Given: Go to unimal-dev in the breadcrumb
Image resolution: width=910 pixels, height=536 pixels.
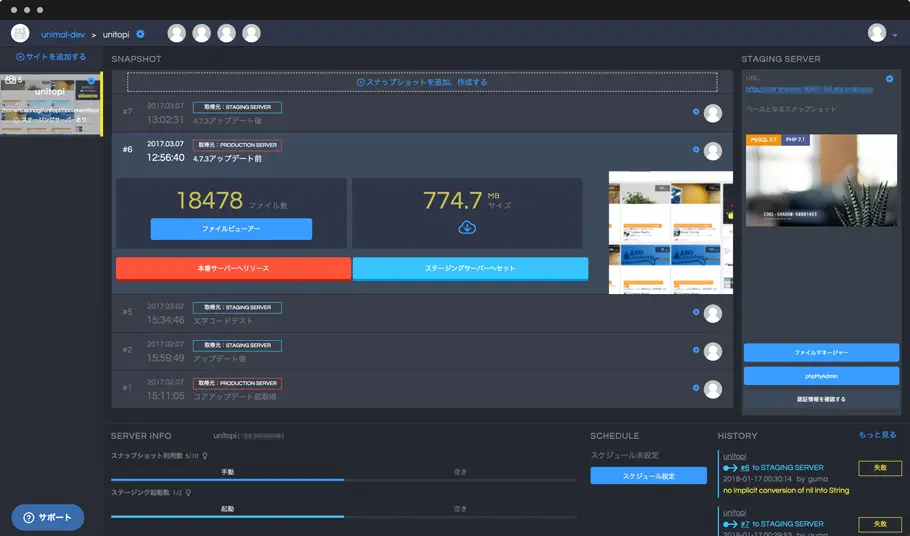Looking at the screenshot, I should coord(62,34).
